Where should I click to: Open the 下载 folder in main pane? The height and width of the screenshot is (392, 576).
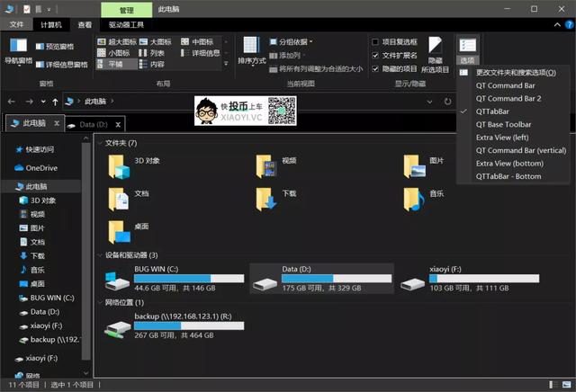276,199
